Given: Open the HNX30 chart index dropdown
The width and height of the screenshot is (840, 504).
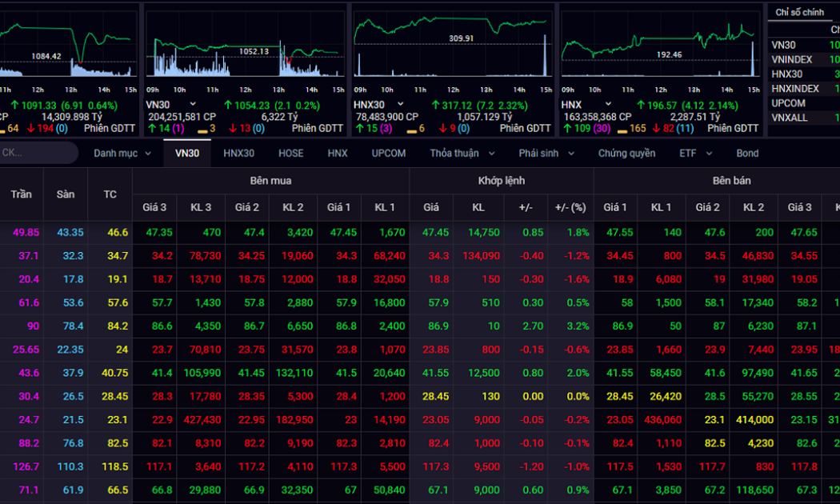Looking at the screenshot, I should point(400,105).
